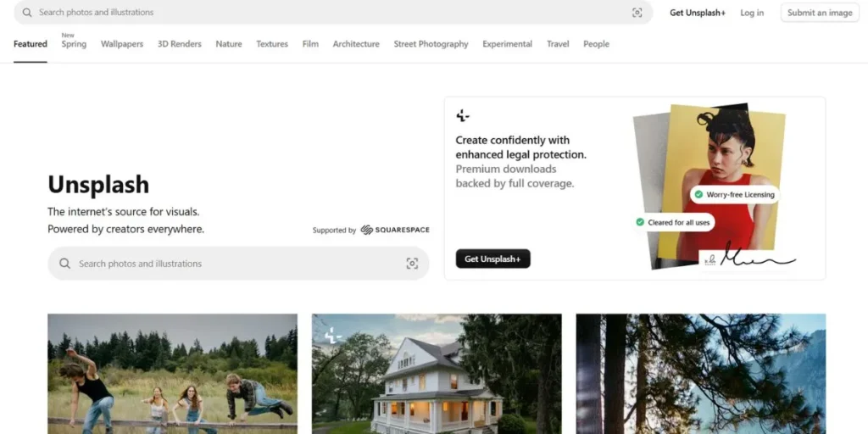Image resolution: width=868 pixels, height=434 pixels.
Task: Click the Worry-free Licensing badge
Action: [735, 194]
